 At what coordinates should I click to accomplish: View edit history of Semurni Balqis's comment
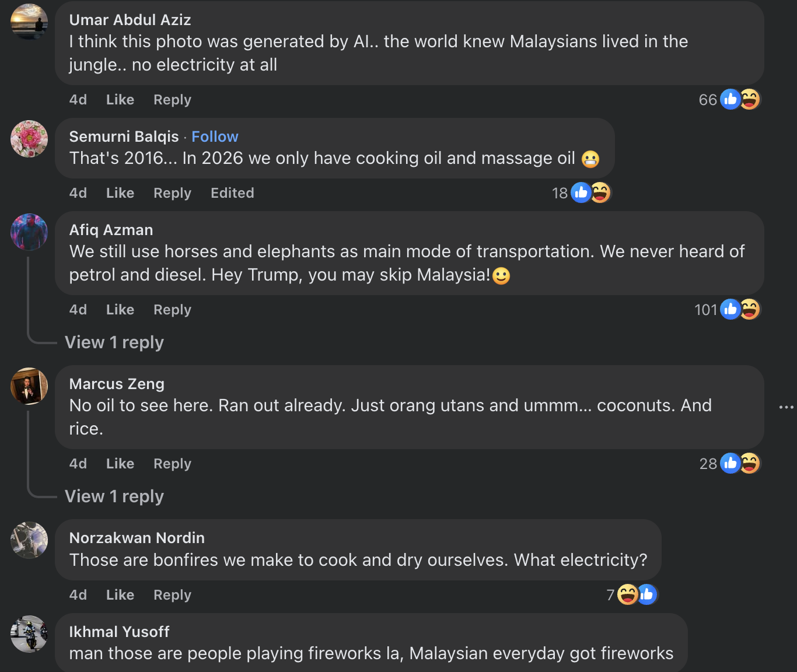232,193
